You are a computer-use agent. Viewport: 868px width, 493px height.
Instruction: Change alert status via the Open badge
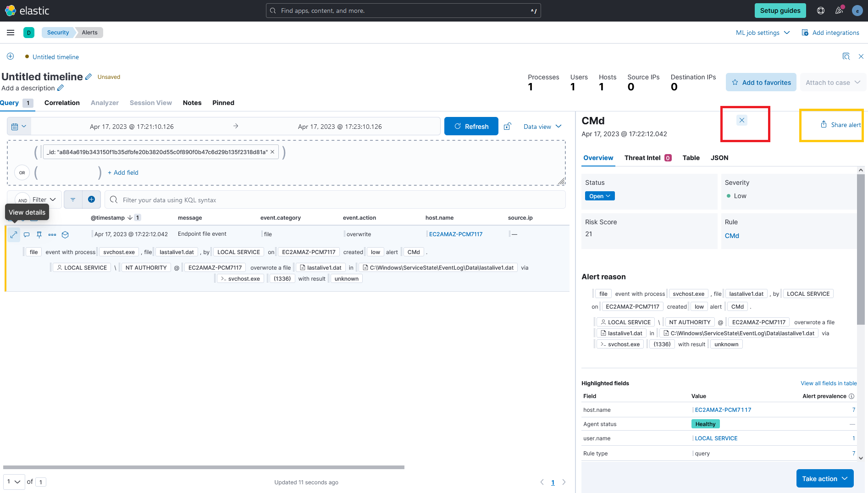click(x=599, y=196)
